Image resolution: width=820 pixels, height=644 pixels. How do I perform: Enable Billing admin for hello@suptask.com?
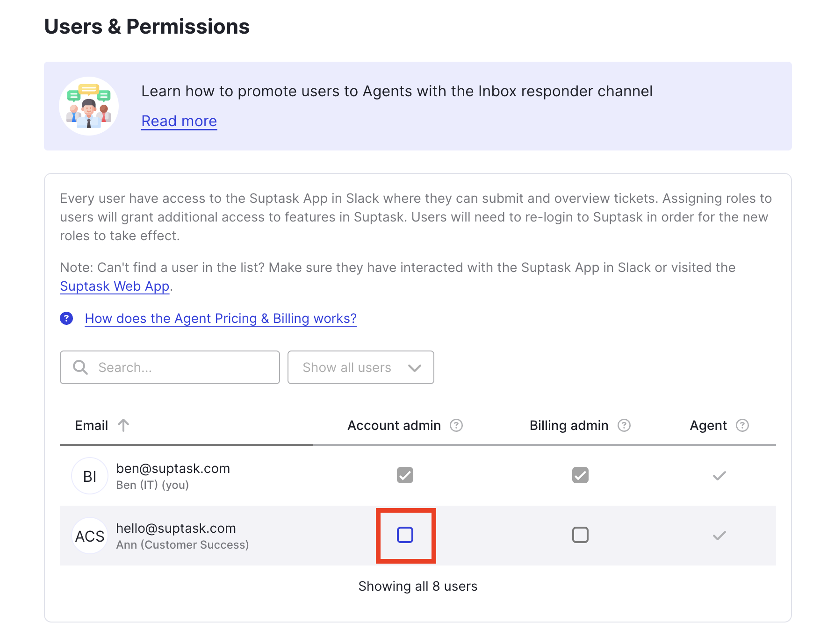pyautogui.click(x=580, y=535)
